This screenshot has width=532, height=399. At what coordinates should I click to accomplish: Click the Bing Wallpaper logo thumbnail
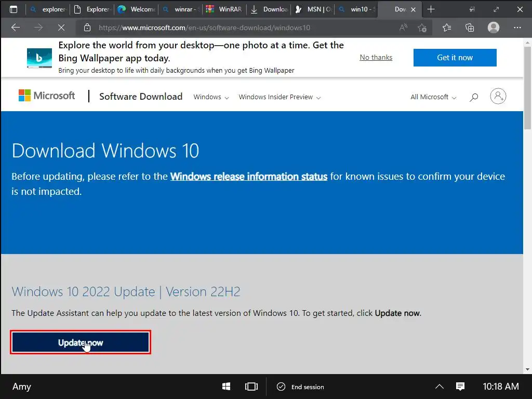(39, 58)
